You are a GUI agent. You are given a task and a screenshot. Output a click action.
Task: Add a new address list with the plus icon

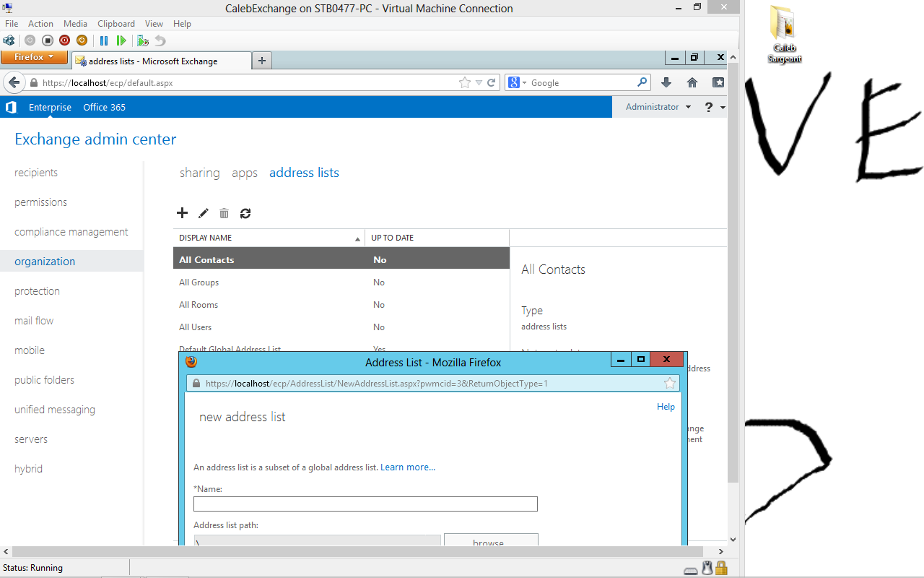coord(182,213)
